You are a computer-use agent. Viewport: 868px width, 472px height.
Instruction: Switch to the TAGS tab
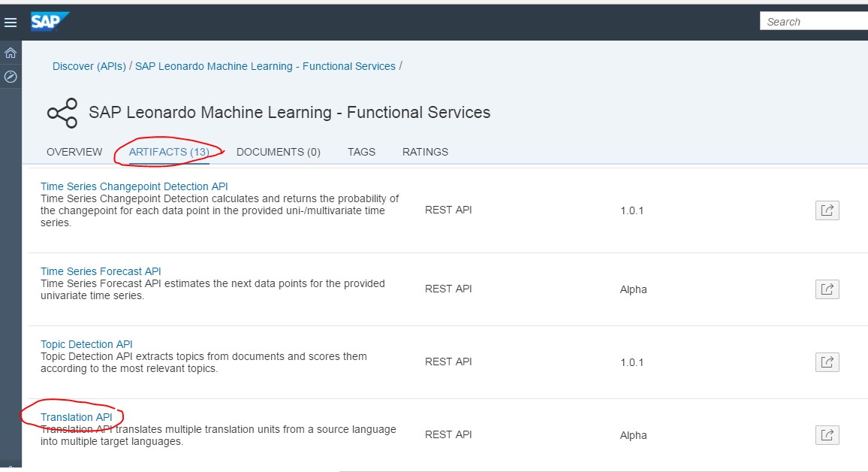[x=361, y=152]
